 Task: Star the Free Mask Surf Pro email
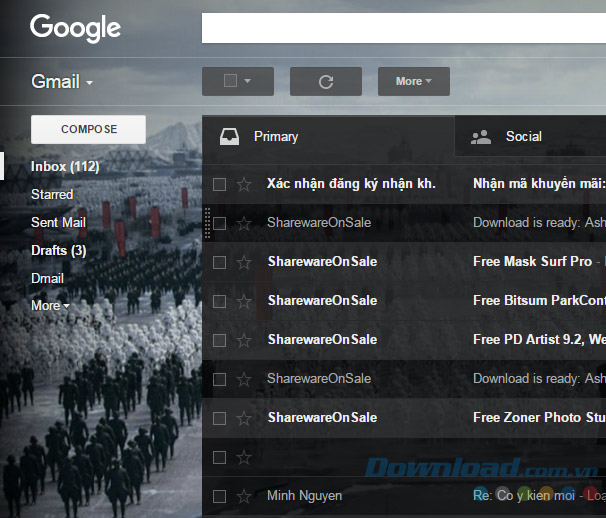[x=244, y=262]
